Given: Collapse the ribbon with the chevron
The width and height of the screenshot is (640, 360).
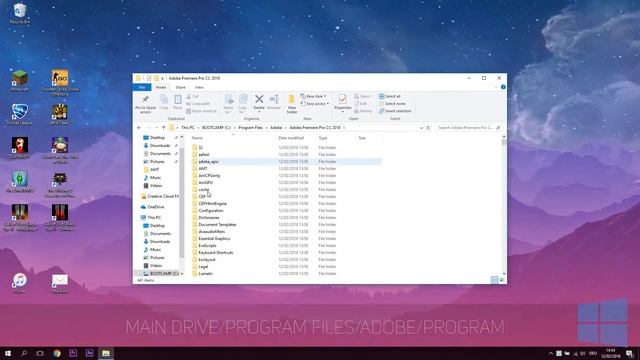Looking at the screenshot, I should (x=496, y=87).
